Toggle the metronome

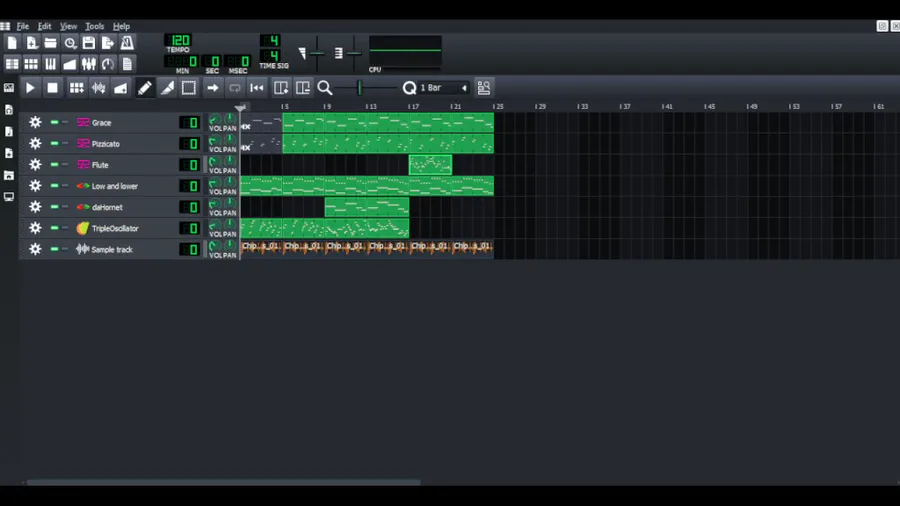(127, 43)
